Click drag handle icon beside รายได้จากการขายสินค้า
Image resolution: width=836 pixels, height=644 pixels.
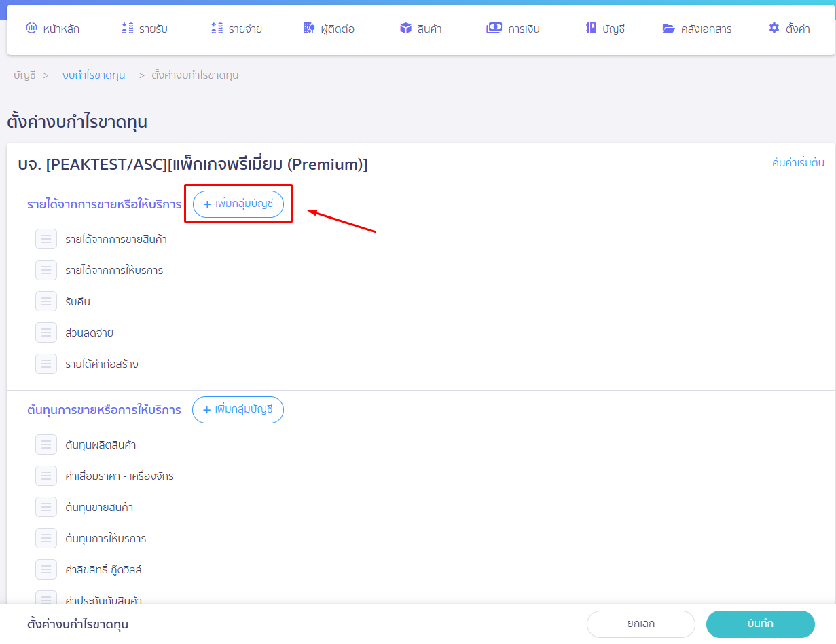[x=46, y=239]
